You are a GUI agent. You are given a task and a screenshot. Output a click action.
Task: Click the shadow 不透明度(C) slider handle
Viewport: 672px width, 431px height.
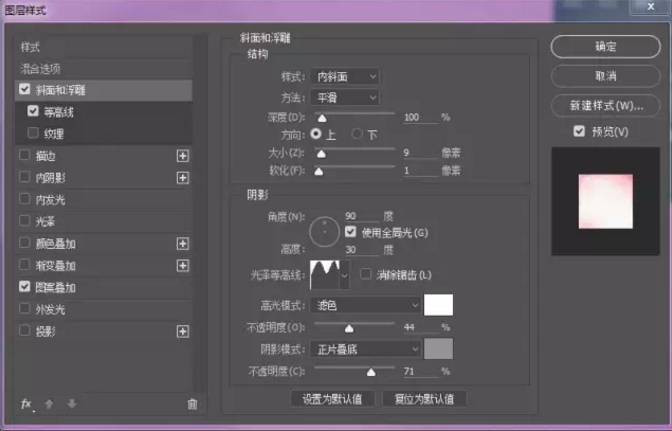point(371,372)
